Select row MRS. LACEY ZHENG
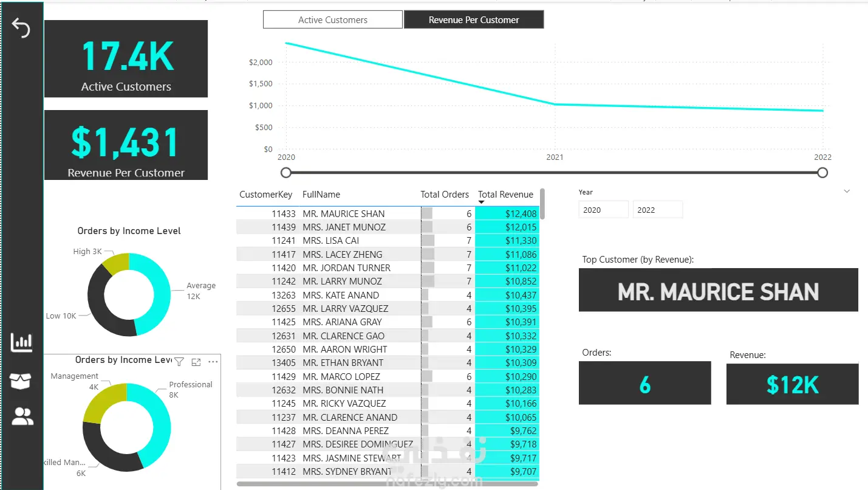 tap(388, 254)
